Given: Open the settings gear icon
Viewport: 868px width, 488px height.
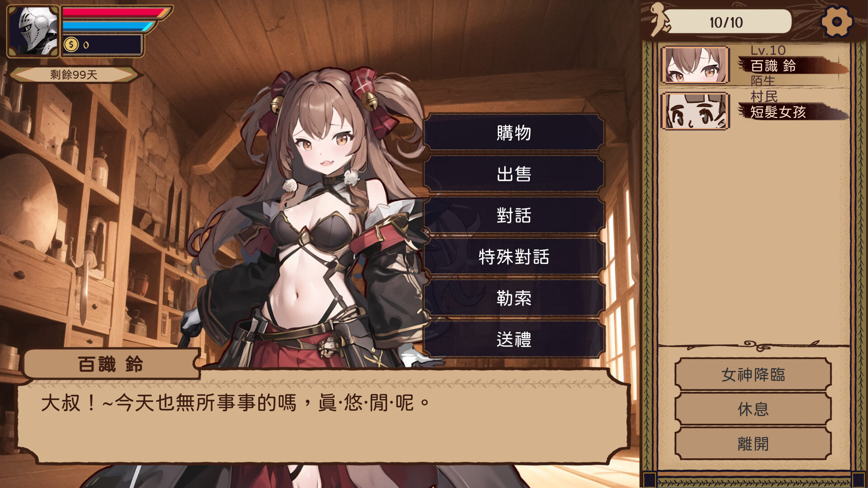Looking at the screenshot, I should (836, 21).
